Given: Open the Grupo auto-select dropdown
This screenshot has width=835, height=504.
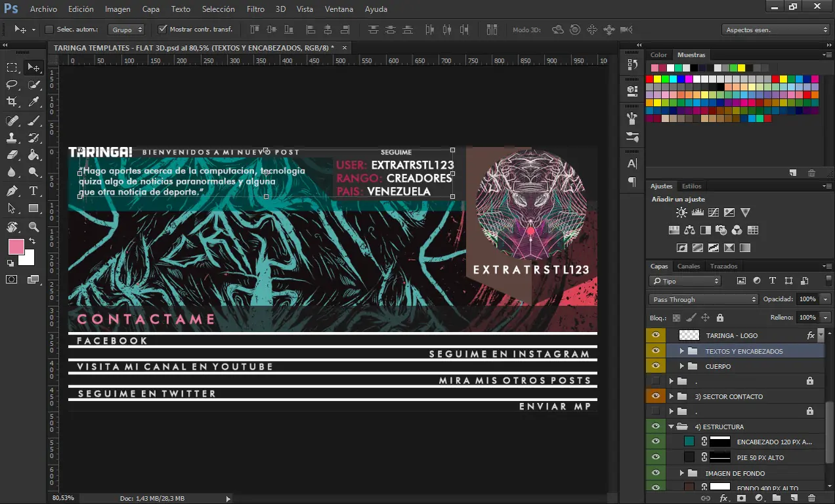Looking at the screenshot, I should 127,30.
